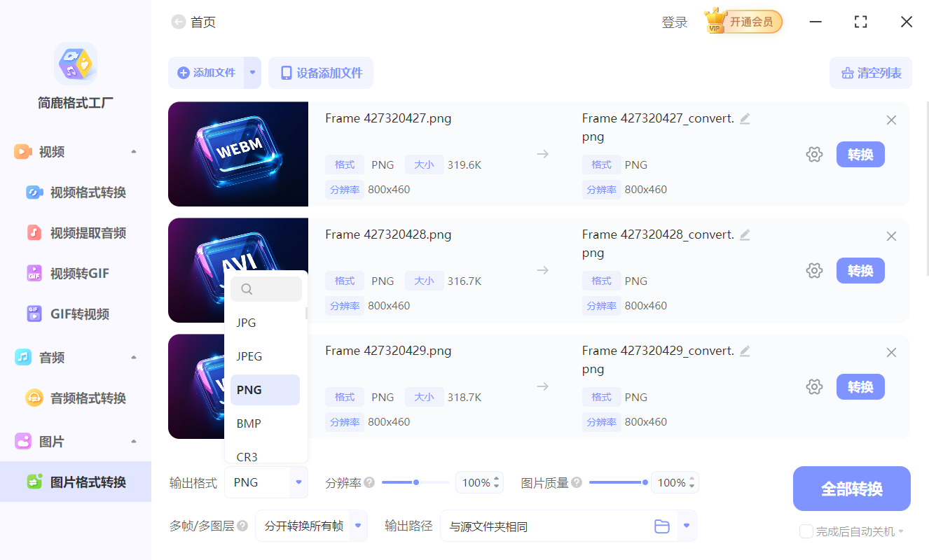Click 设备添加文件 button
This screenshot has height=560, width=929.
[321, 73]
